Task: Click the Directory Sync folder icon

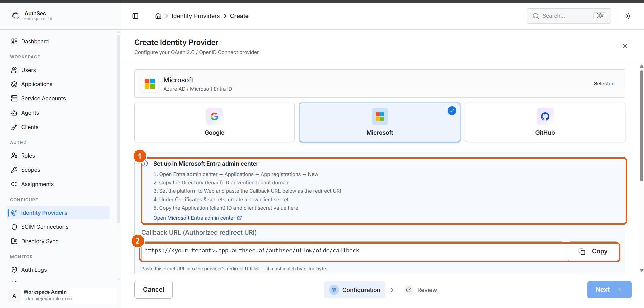Action: click(x=14, y=241)
